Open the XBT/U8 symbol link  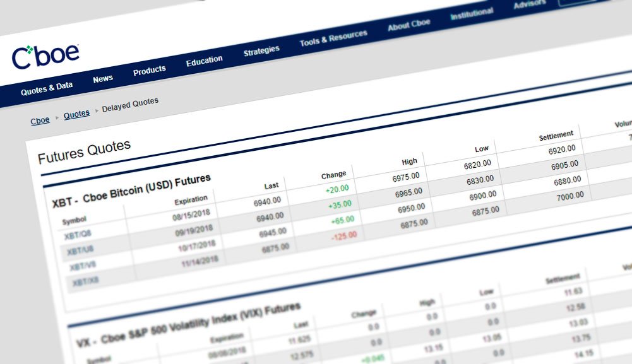coord(80,250)
